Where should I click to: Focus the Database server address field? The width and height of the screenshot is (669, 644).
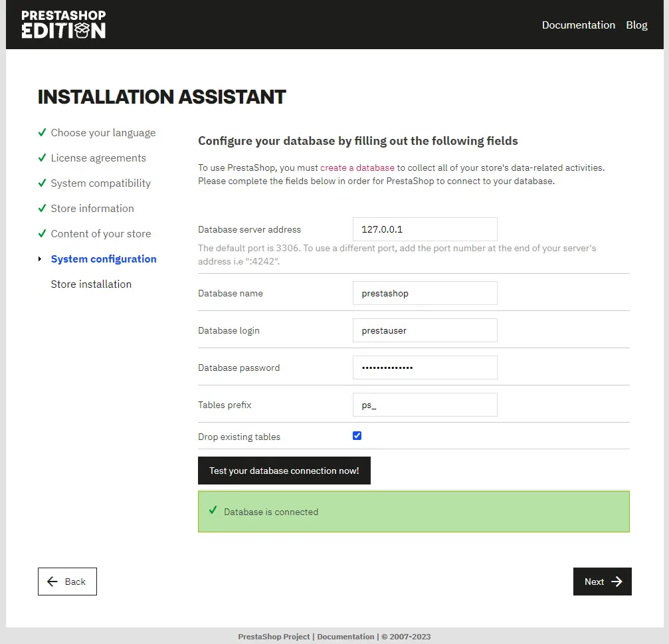(425, 229)
